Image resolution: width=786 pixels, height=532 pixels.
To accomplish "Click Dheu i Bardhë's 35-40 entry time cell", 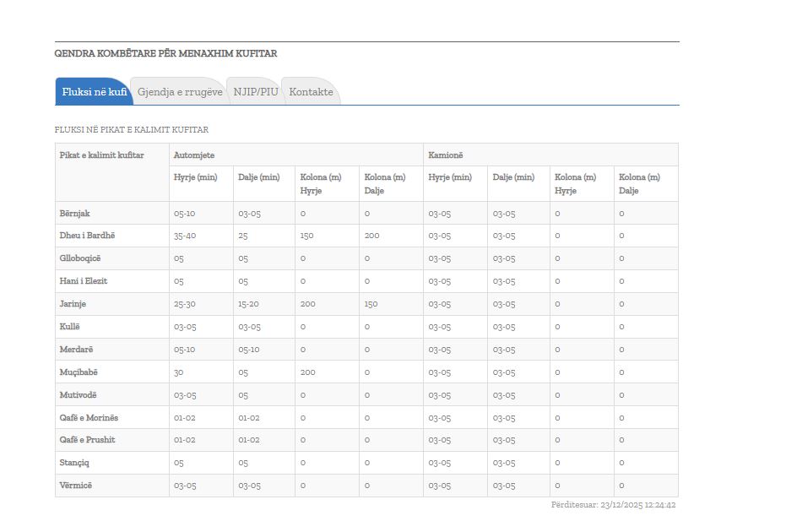I will point(184,236).
